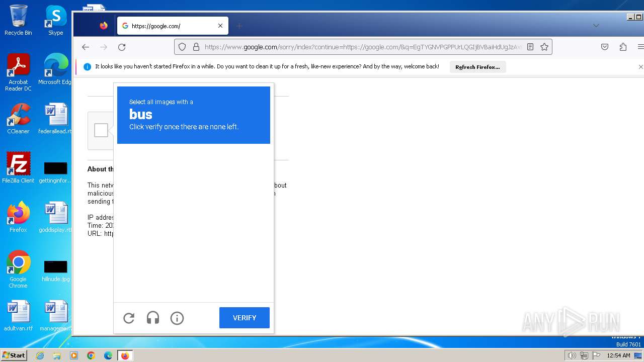Bookmark this page with the star icon
This screenshot has height=362, width=644.
coord(544,47)
